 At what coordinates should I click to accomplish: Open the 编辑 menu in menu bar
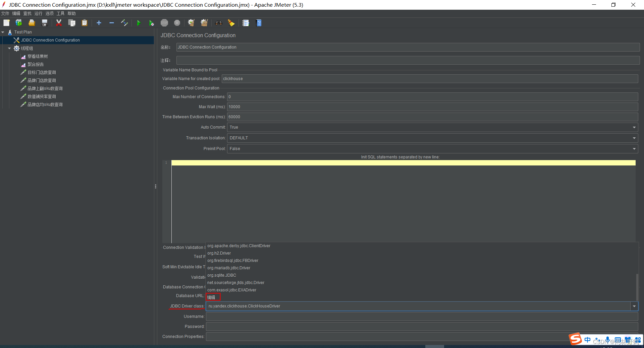coord(16,13)
